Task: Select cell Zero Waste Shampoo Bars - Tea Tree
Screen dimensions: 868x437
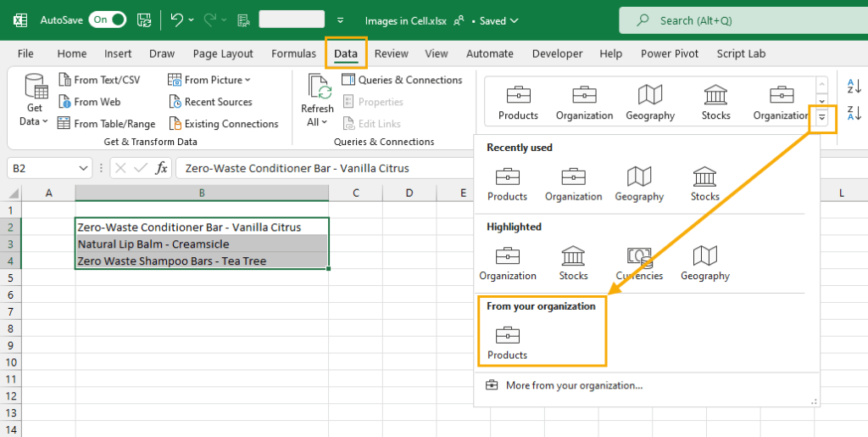Action: coord(202,261)
